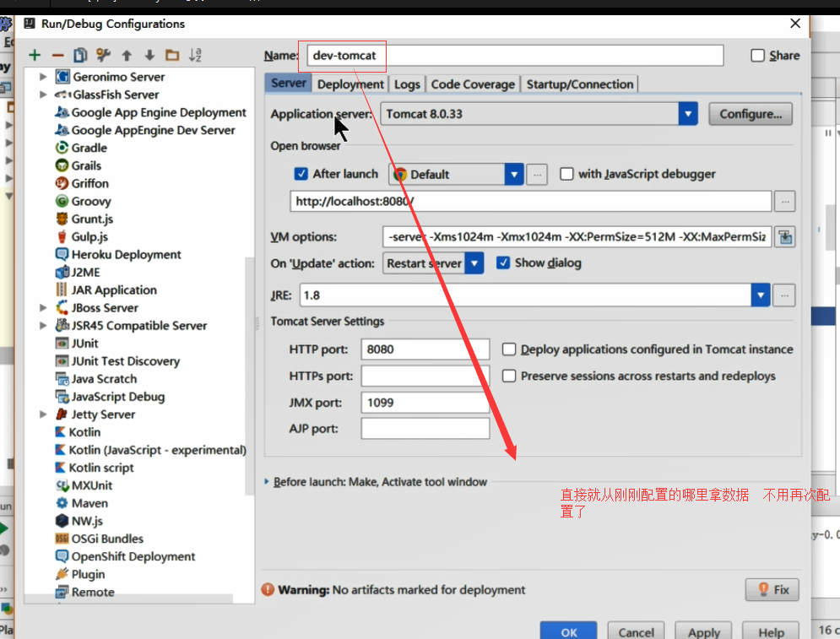
Task: Create new folder for configurations
Action: 172,55
